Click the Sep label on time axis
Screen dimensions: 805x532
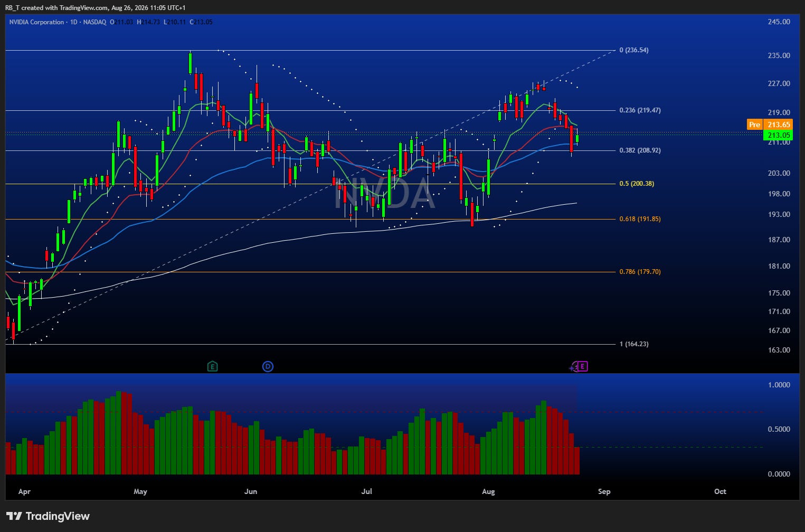pos(604,491)
